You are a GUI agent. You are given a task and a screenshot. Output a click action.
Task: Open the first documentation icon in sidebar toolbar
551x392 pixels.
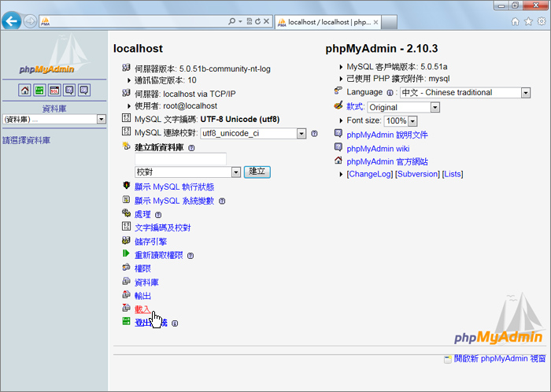point(69,91)
